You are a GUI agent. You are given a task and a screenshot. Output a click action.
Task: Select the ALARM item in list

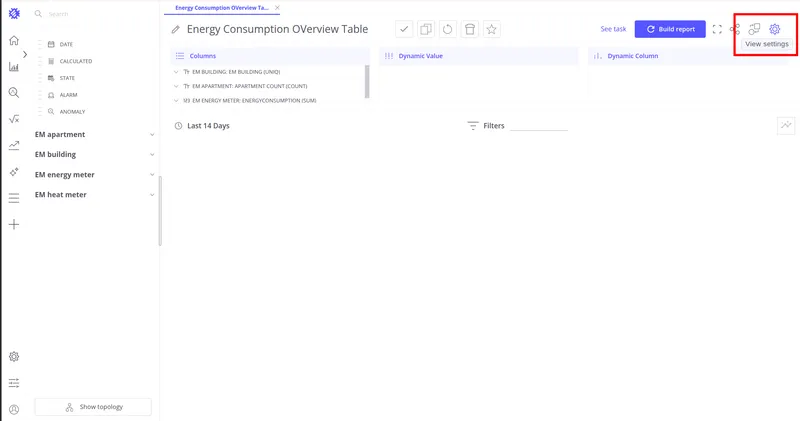(68, 95)
